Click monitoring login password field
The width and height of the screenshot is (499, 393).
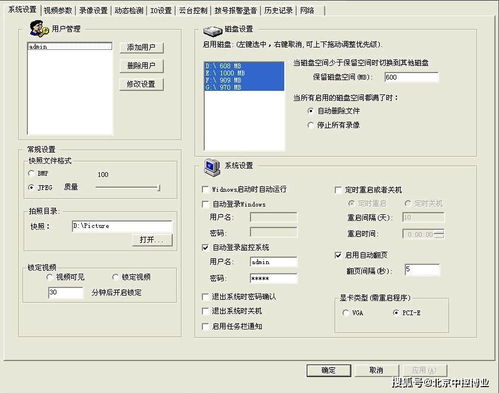click(x=273, y=278)
